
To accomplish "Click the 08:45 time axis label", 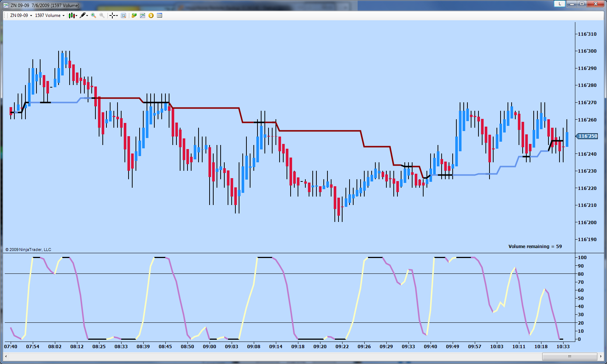I will click(165, 346).
